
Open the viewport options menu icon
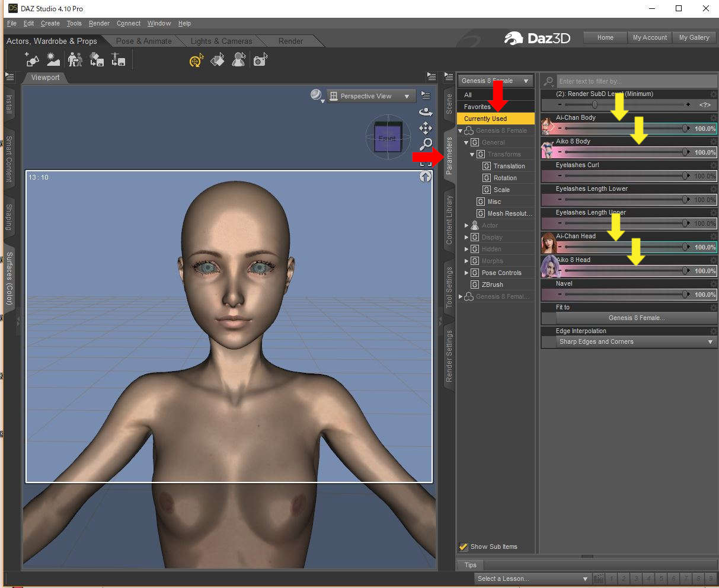[x=426, y=95]
